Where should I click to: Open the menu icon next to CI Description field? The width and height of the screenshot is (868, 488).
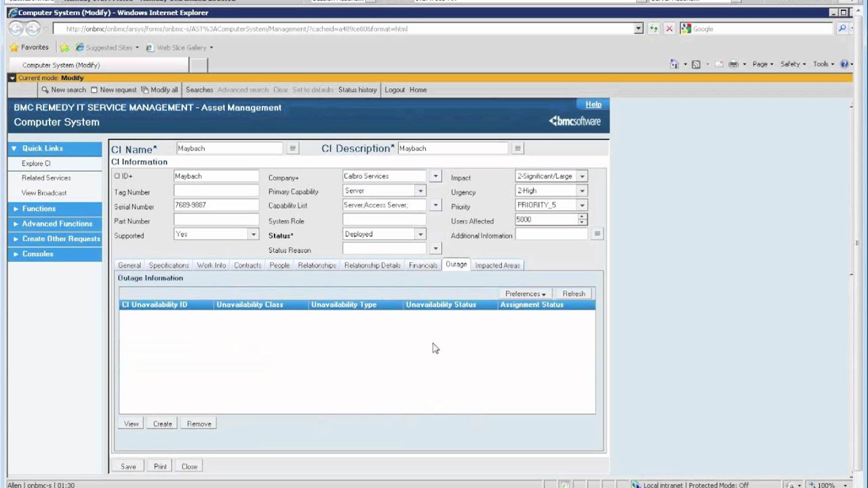click(x=517, y=148)
